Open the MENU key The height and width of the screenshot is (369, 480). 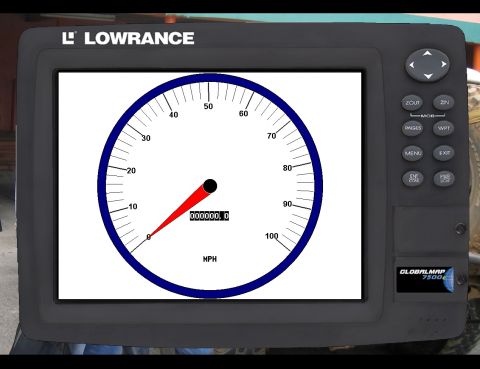tap(413, 153)
